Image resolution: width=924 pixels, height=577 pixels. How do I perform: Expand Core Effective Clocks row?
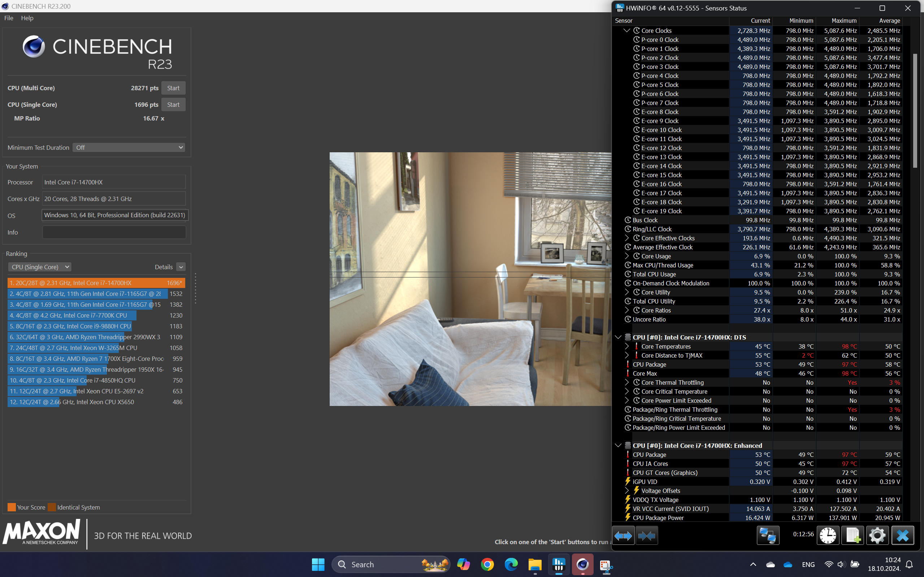click(x=626, y=238)
